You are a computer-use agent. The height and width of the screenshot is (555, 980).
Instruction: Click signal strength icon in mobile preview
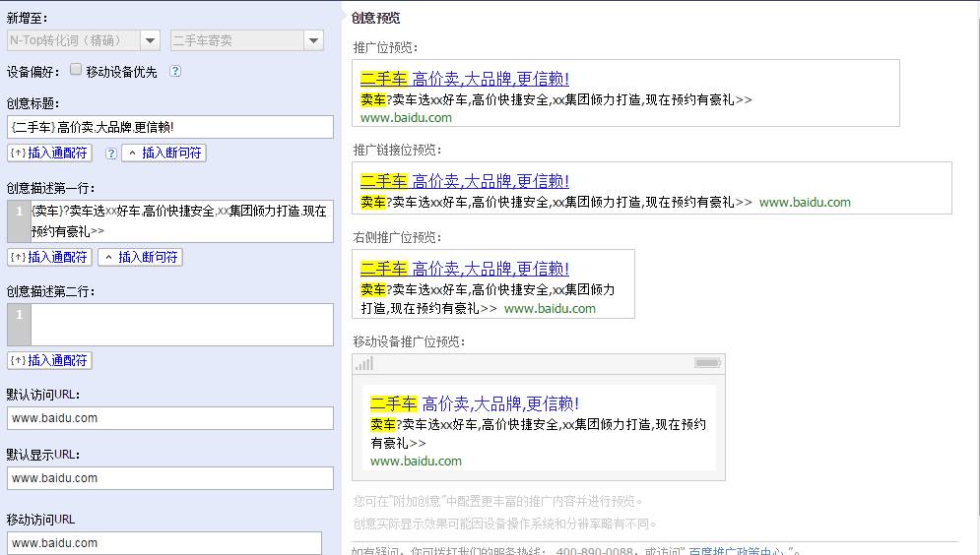364,363
